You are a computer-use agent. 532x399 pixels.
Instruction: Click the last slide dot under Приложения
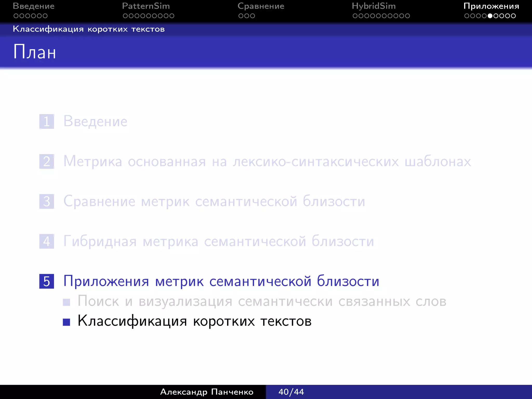click(513, 16)
